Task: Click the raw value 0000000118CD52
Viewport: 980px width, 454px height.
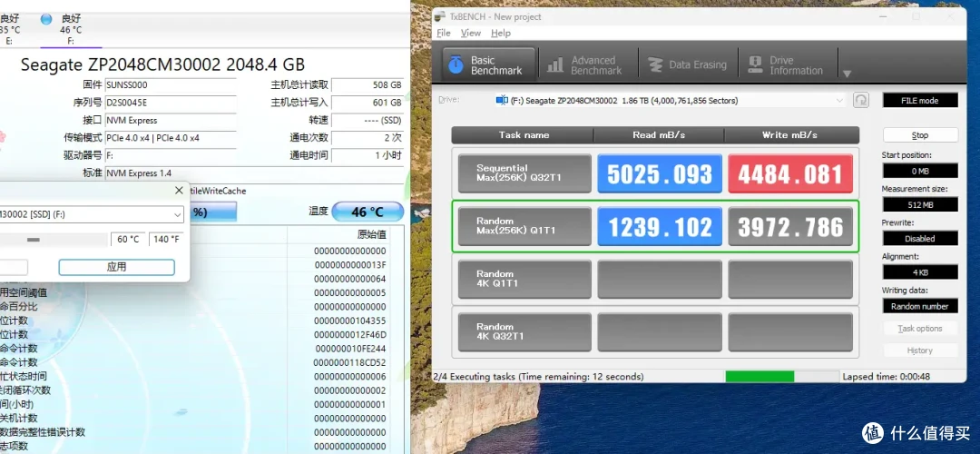Action: click(350, 362)
